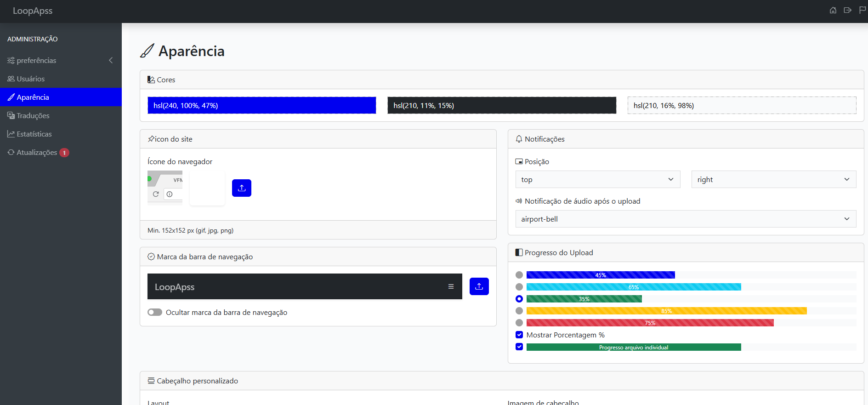Viewport: 868px width, 405px height.
Task: Click the blue 45% progress bar
Action: [601, 275]
